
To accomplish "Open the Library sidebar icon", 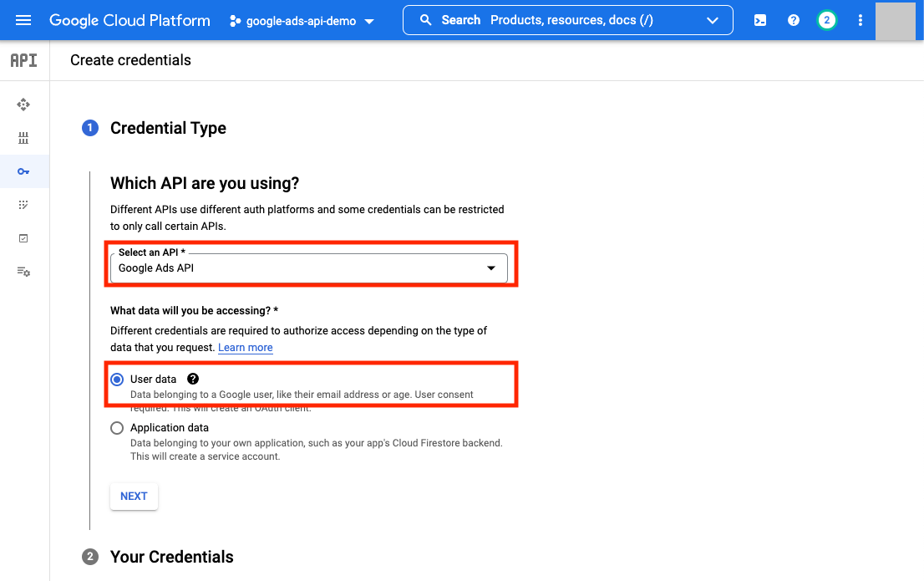I will 23,138.
